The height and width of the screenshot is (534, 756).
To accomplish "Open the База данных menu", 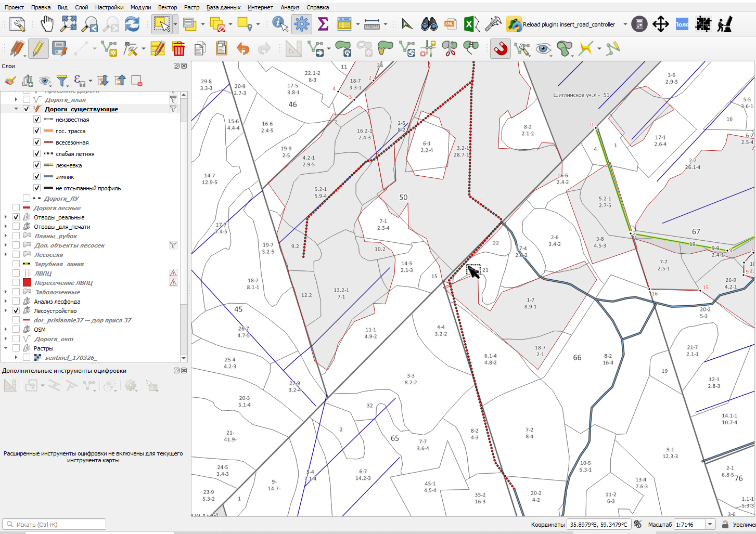I will 223,7.
